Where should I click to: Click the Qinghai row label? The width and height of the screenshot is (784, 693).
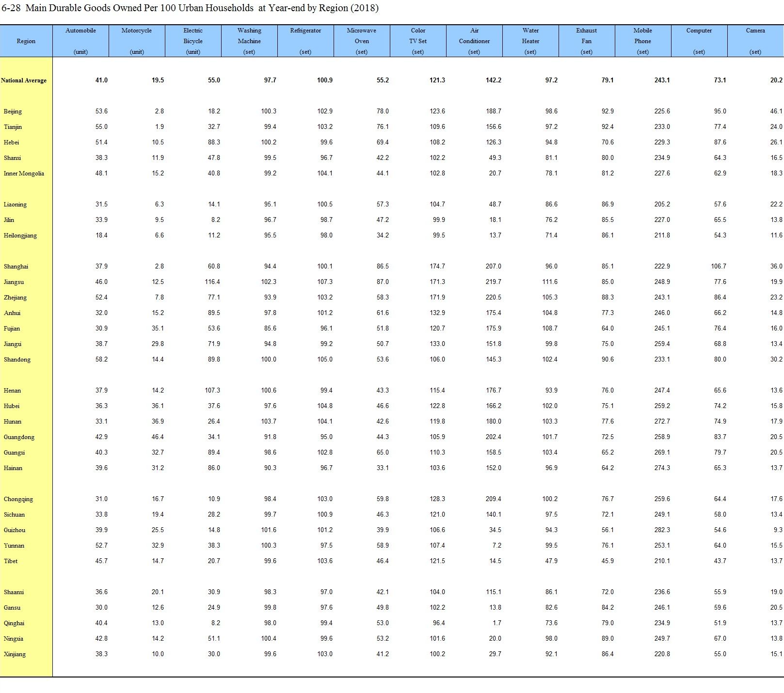pos(14,623)
